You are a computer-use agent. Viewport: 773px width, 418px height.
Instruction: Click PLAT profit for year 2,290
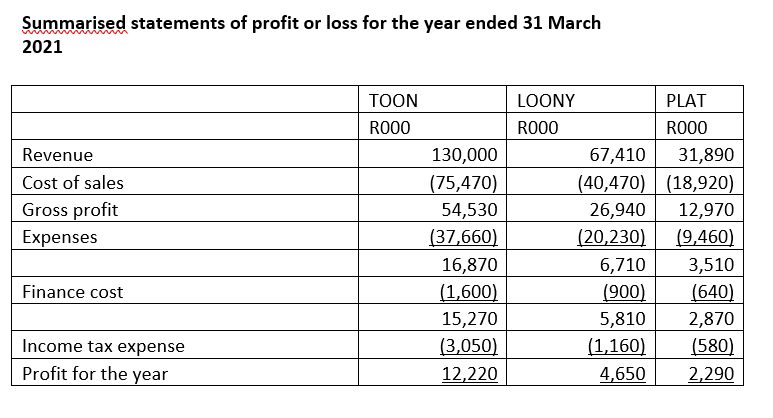tap(711, 374)
